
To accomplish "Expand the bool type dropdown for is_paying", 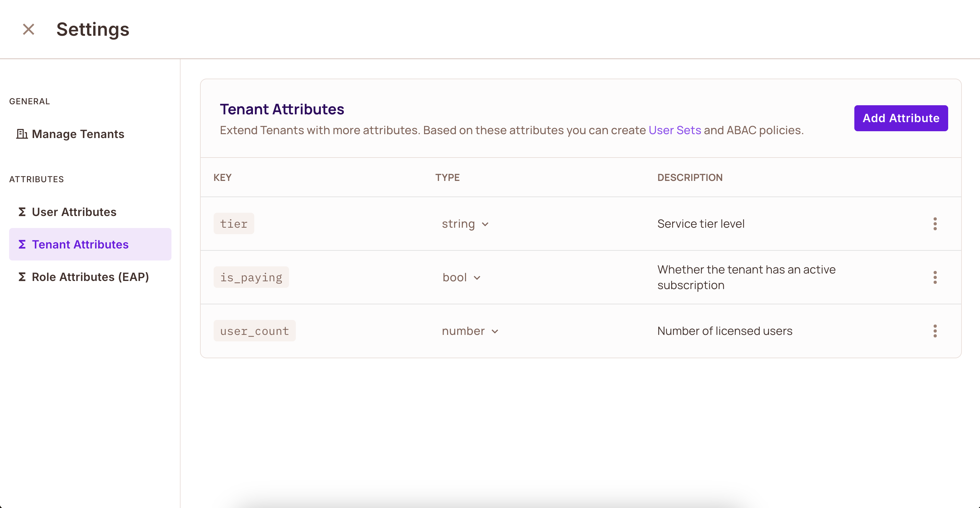I will pos(461,277).
